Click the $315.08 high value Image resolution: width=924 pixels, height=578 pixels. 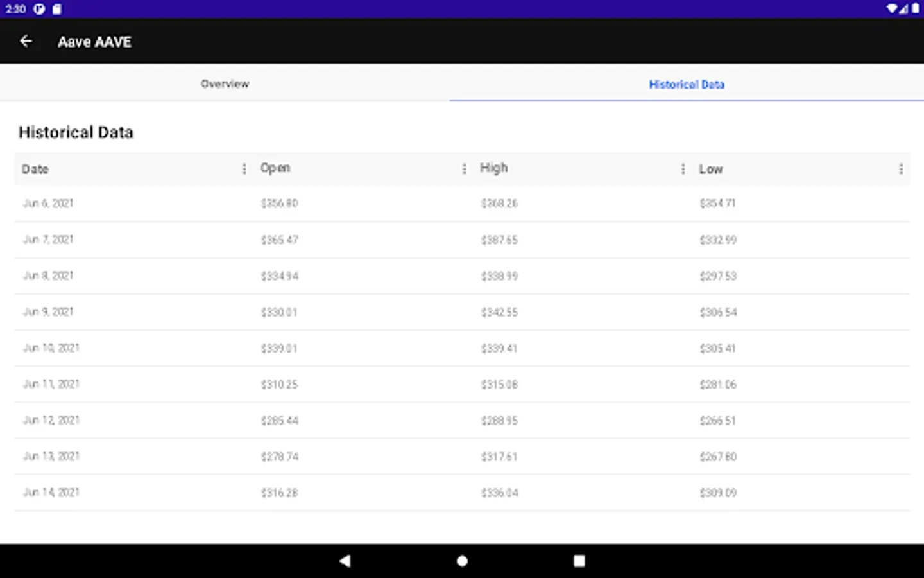499,385
